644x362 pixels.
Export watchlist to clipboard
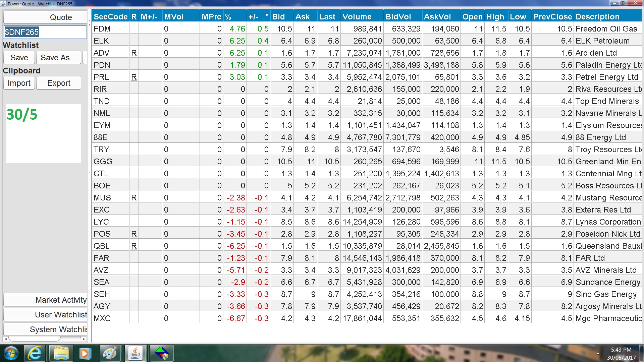[59, 83]
